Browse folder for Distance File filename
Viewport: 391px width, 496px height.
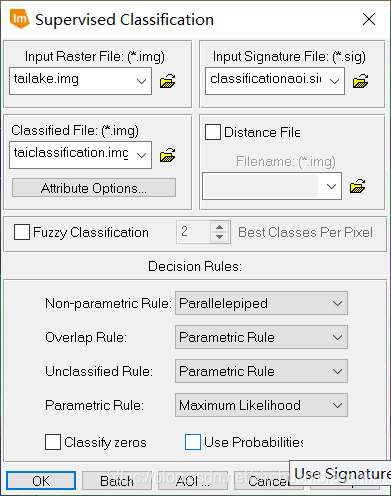point(358,186)
